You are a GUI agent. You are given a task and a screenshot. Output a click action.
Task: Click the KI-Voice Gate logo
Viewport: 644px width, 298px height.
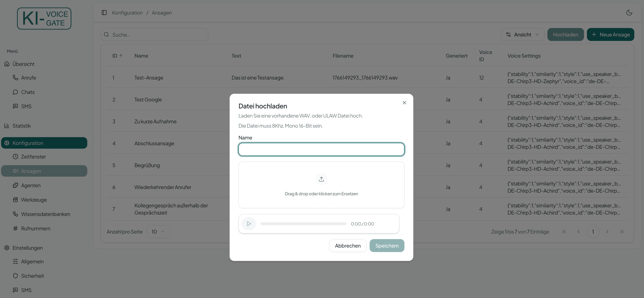pyautogui.click(x=44, y=18)
